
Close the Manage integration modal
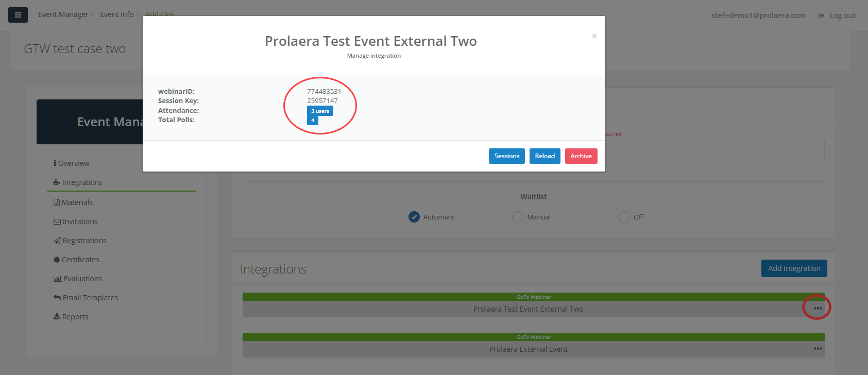point(594,36)
